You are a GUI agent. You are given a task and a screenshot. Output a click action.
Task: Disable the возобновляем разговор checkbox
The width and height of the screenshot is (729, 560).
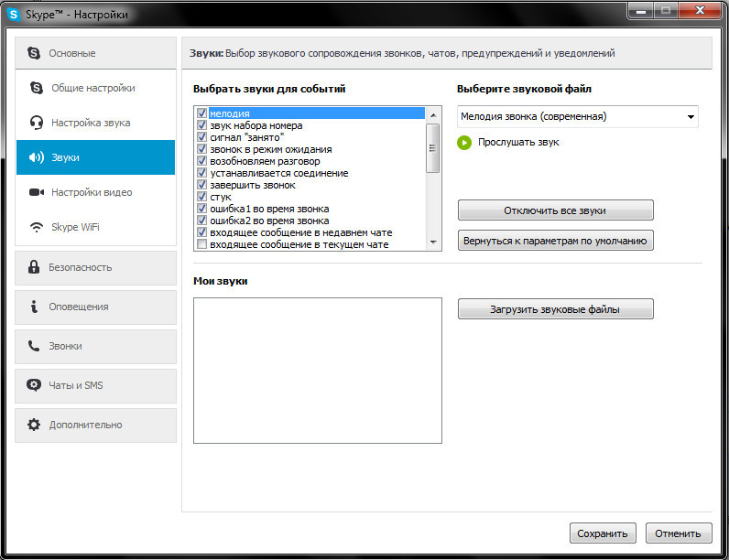click(201, 161)
